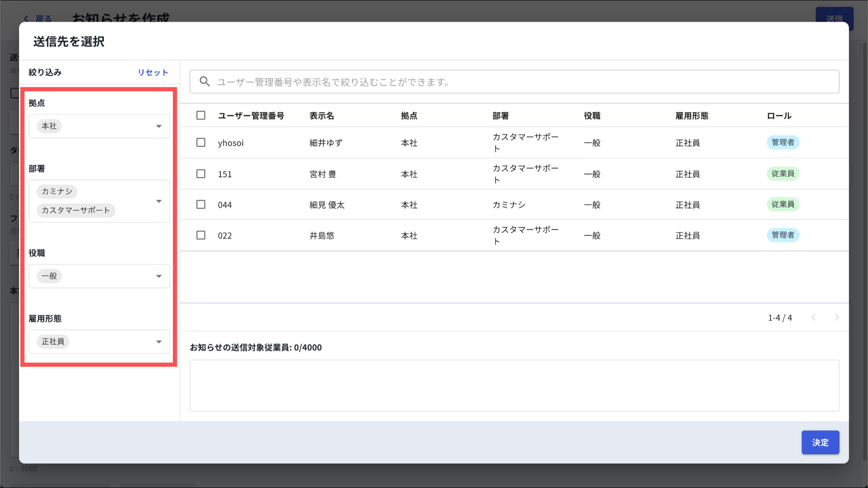The image size is (868, 488).
Task: Click the 本社 chip in 拠点 filter
Action: pos(49,126)
